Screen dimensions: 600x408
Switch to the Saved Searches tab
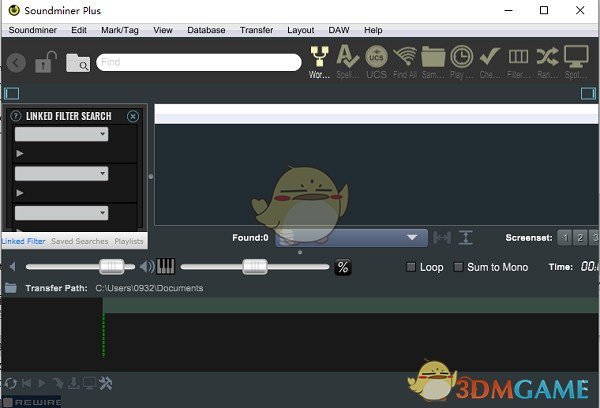coord(80,241)
